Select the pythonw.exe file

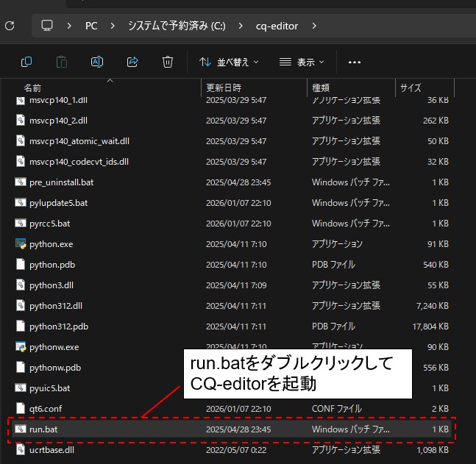point(54,346)
